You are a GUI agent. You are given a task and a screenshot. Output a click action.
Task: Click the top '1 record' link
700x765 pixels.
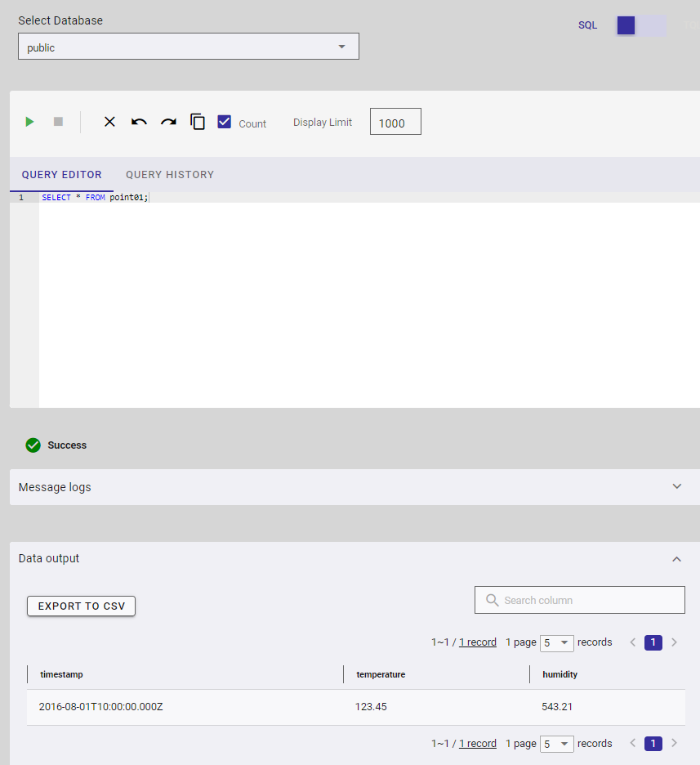(478, 642)
